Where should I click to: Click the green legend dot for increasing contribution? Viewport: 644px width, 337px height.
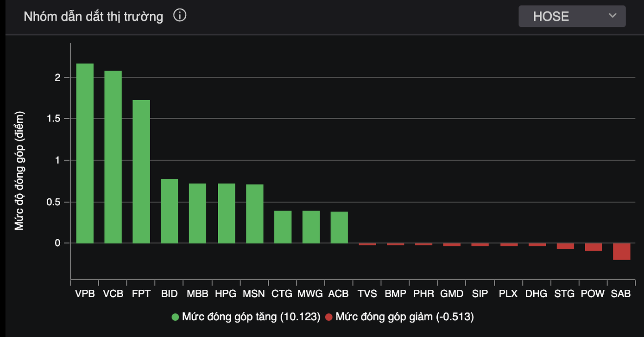(x=175, y=317)
